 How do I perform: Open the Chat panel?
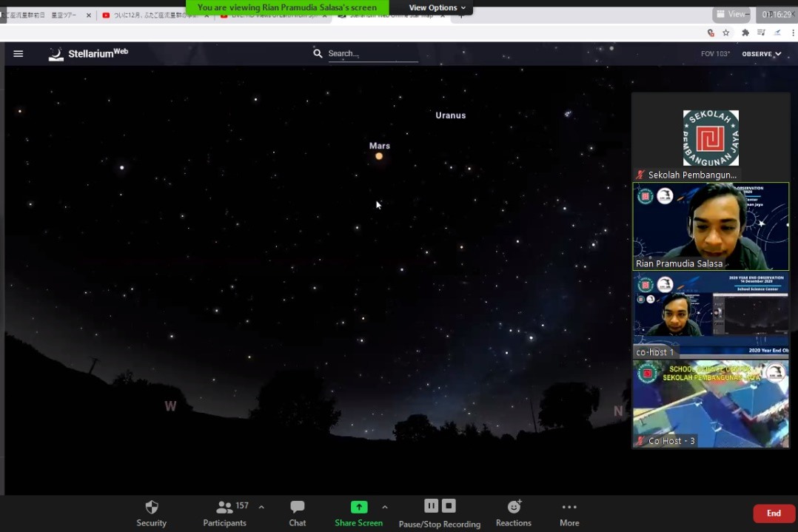coord(298,508)
